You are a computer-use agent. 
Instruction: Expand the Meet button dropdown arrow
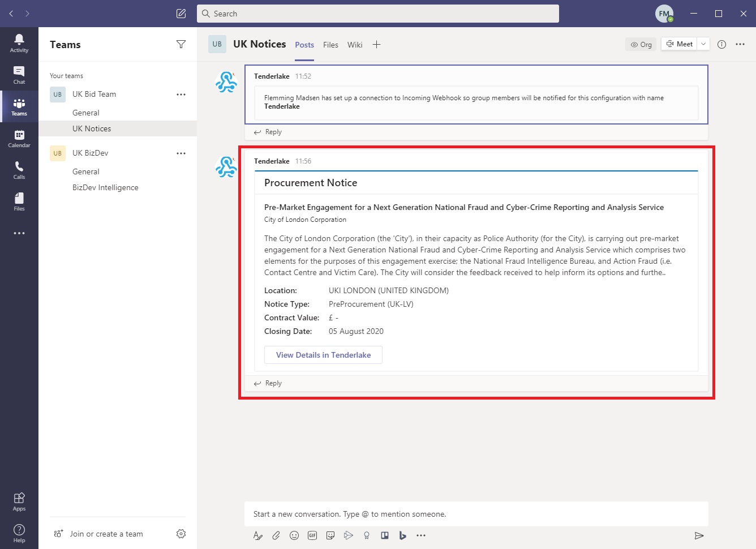[703, 44]
